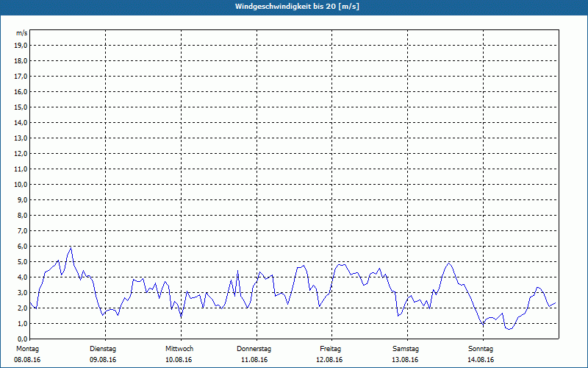Click the date 14.08.16
Viewport: 588px width, 368px height.
tap(481, 360)
